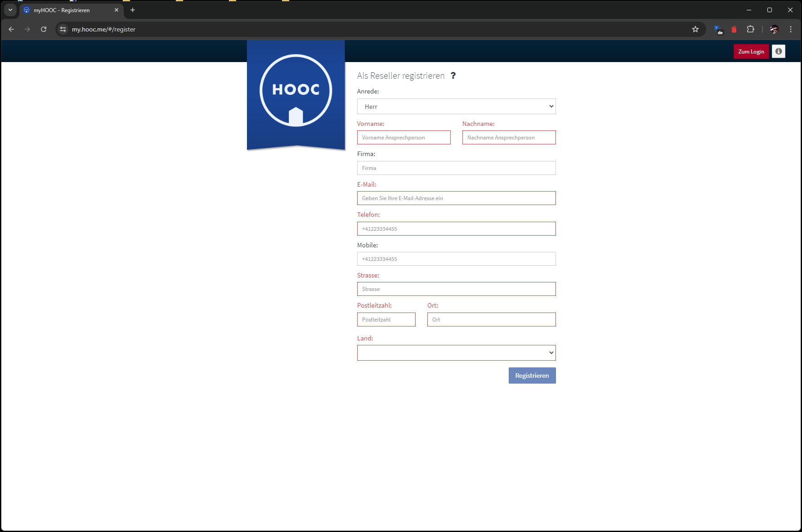The width and height of the screenshot is (802, 532).
Task: Open a new browser tab with the plus
Action: pos(132,10)
